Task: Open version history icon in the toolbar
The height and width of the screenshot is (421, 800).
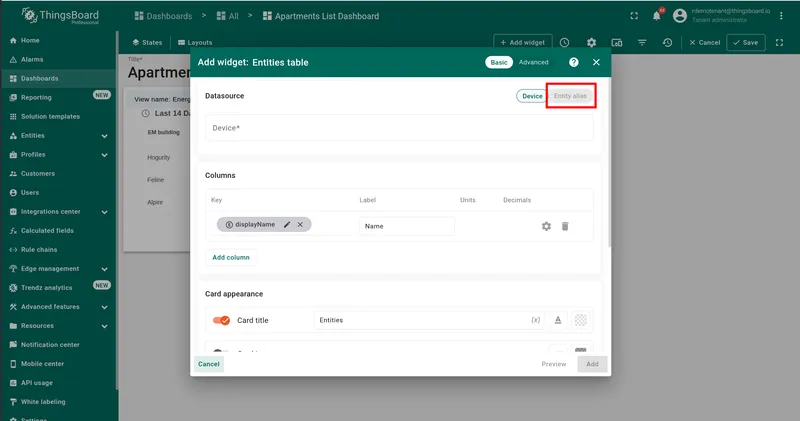Action: click(667, 42)
